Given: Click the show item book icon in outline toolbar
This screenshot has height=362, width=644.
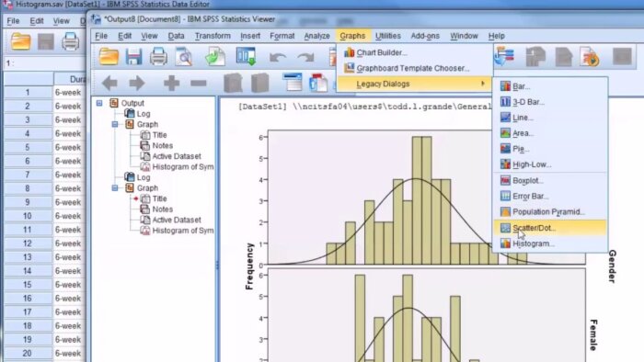Looking at the screenshot, I should (x=233, y=84).
